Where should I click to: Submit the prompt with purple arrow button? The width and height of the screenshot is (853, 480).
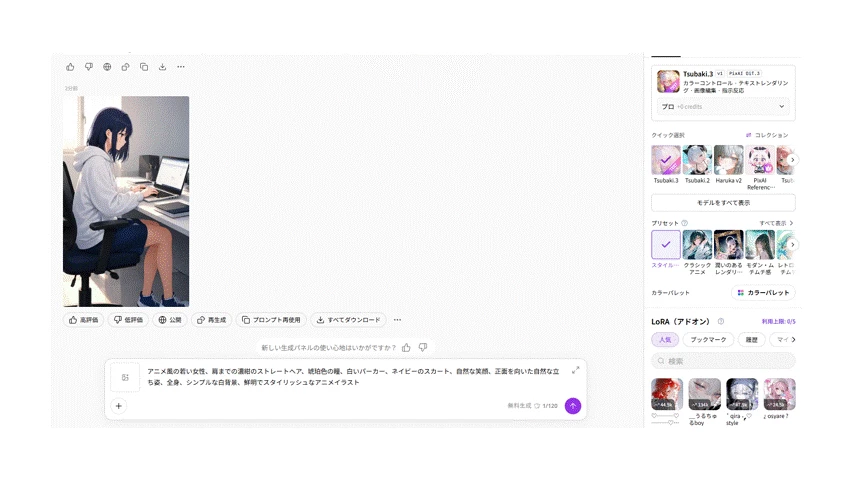(x=573, y=406)
